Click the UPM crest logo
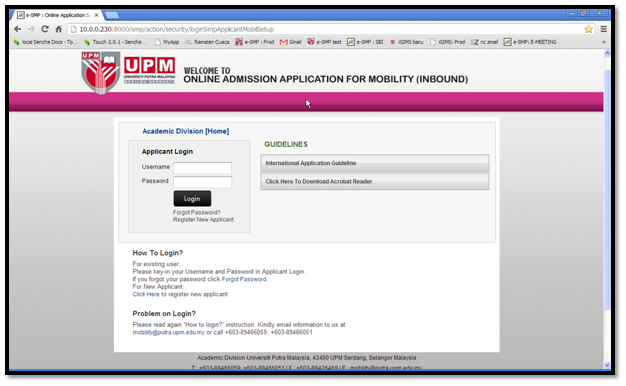 pos(100,72)
